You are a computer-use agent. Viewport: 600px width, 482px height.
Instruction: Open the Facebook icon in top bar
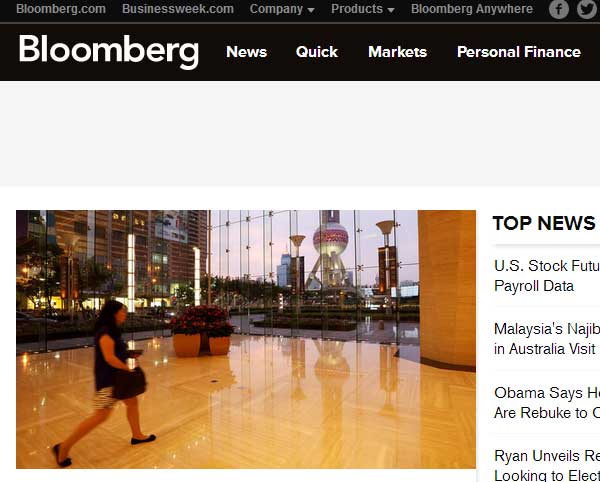click(559, 9)
